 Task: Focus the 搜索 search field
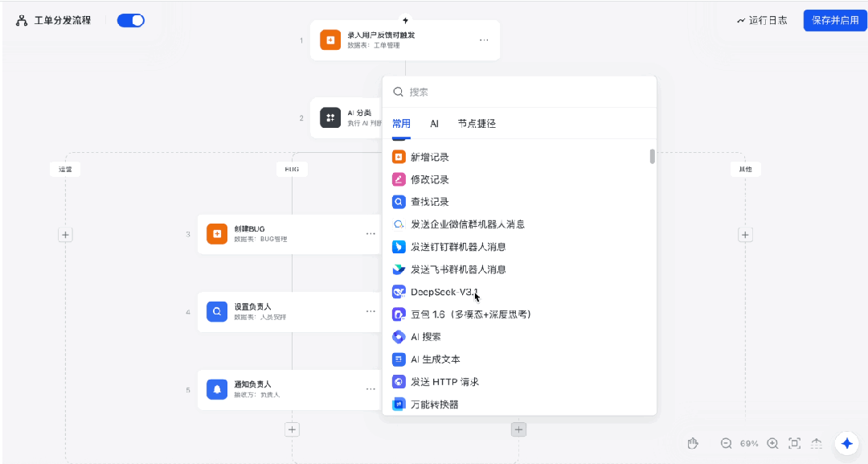(519, 92)
